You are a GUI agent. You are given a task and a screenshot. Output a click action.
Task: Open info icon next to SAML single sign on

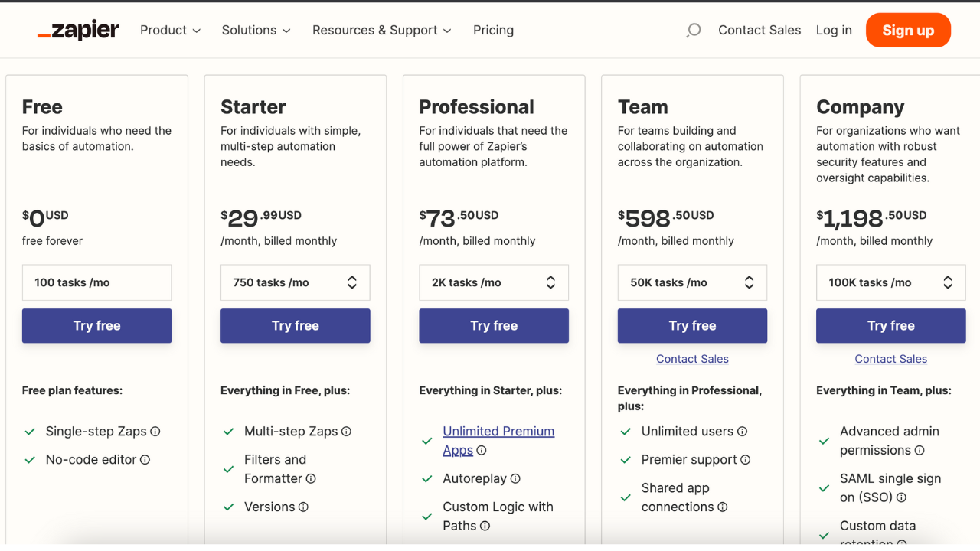coord(901,498)
